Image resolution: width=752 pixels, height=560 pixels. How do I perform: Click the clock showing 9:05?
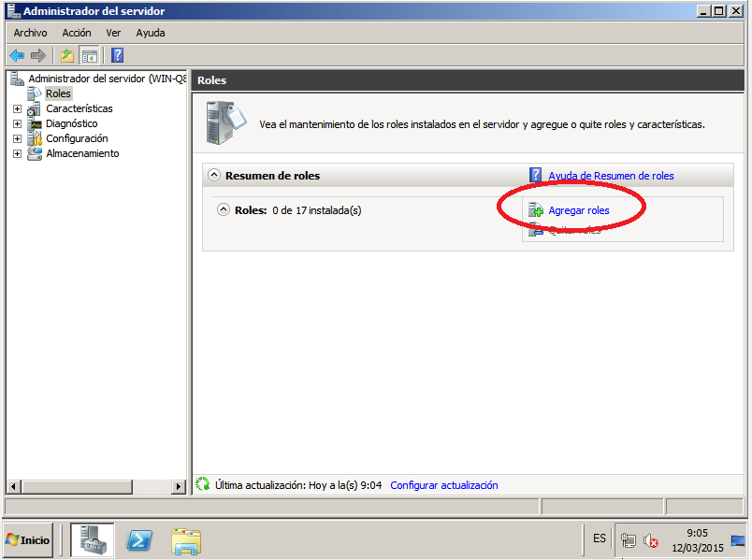coord(698,533)
